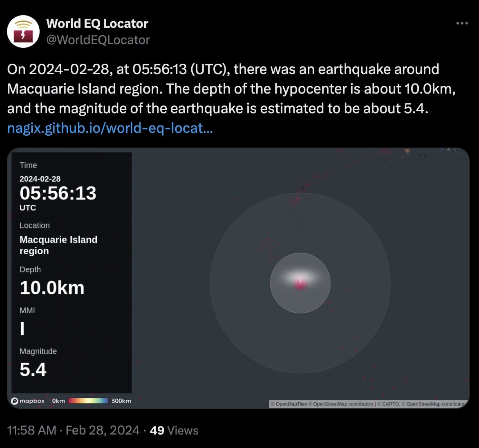
Task: Select the Macquarie Island region location label
Action: click(59, 245)
